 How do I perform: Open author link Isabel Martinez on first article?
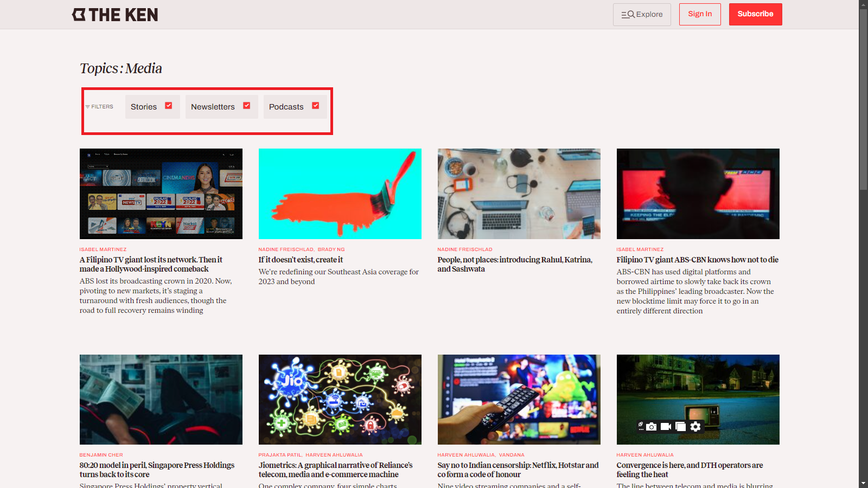pyautogui.click(x=103, y=249)
